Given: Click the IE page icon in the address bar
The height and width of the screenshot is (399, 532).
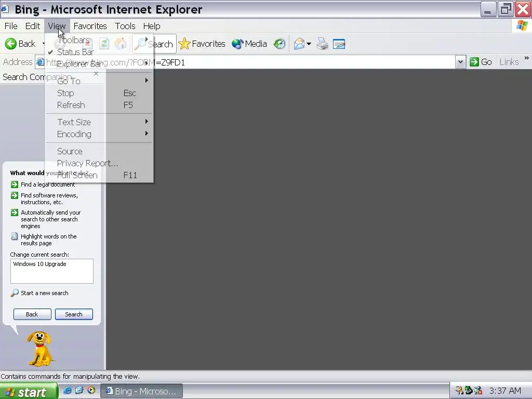Looking at the screenshot, I should pos(40,62).
